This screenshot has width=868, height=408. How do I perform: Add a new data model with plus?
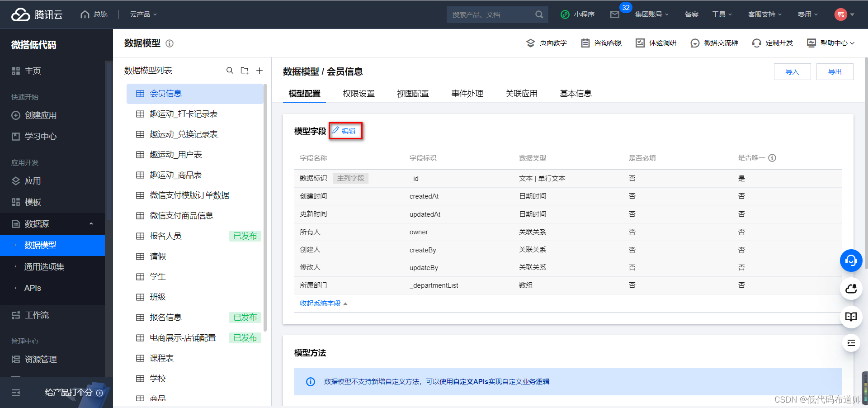tap(259, 71)
